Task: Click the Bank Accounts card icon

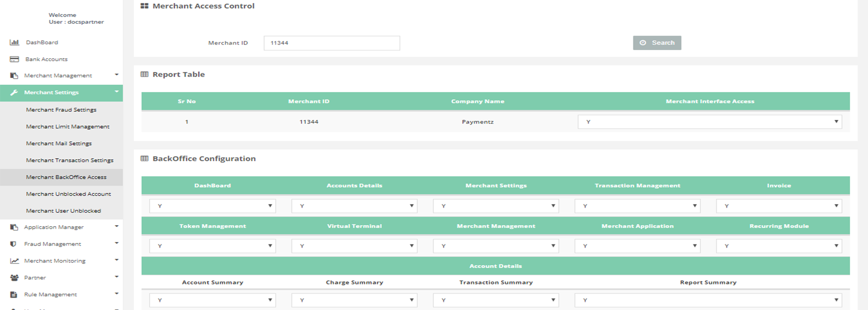Action: (15, 59)
